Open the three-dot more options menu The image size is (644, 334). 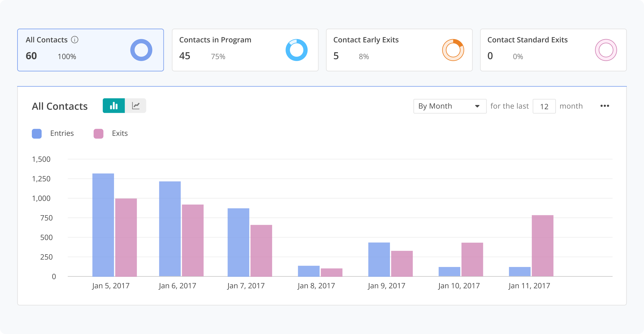click(604, 106)
